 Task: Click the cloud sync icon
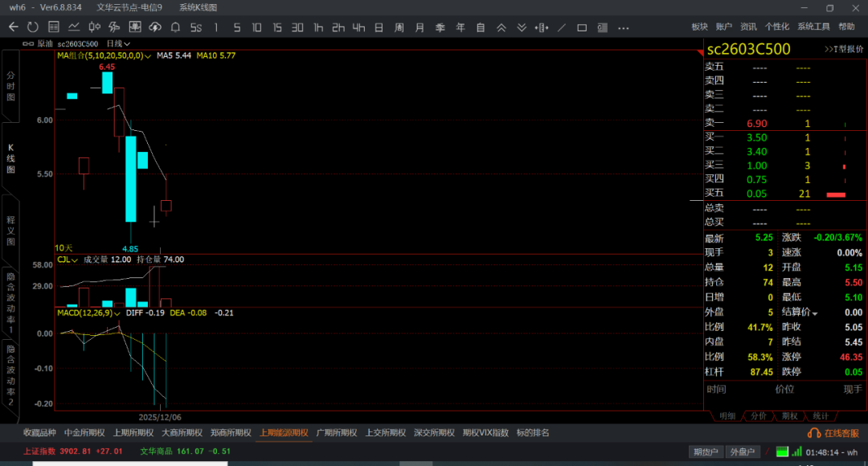coord(155,27)
